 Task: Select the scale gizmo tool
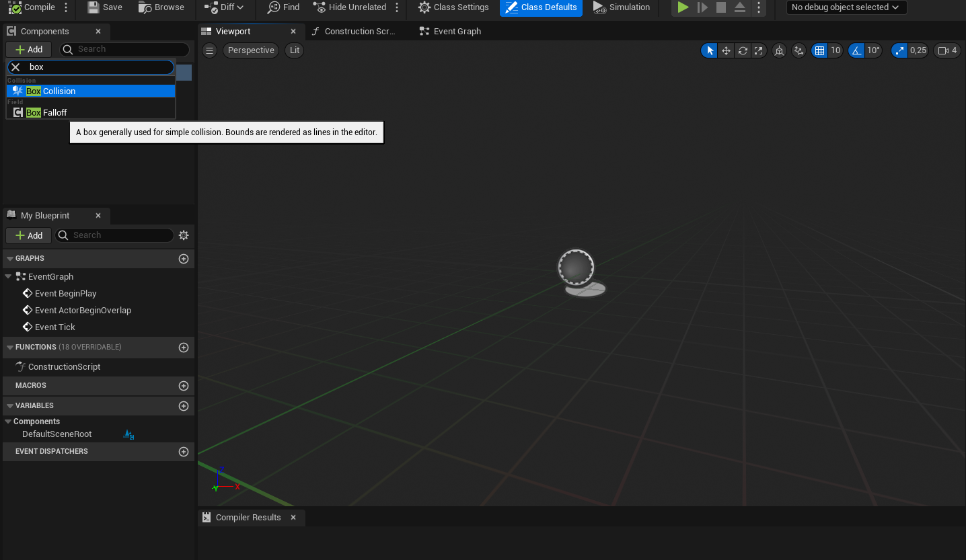point(759,50)
